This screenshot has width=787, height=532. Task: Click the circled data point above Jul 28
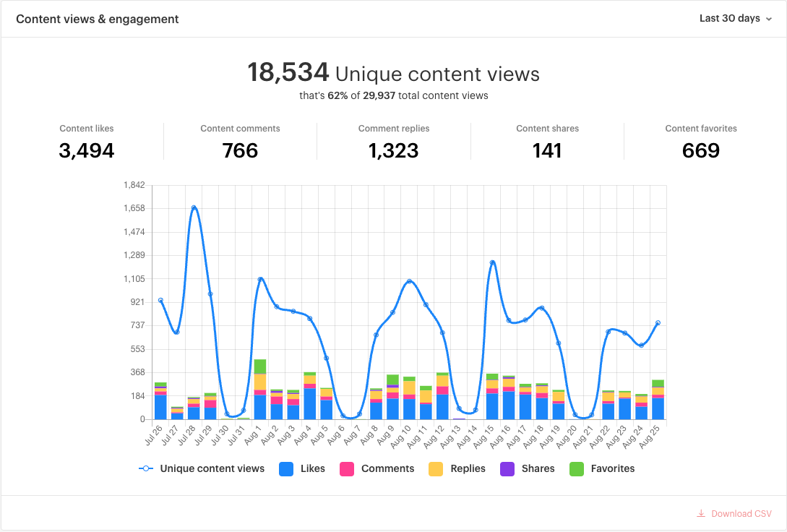tap(194, 207)
